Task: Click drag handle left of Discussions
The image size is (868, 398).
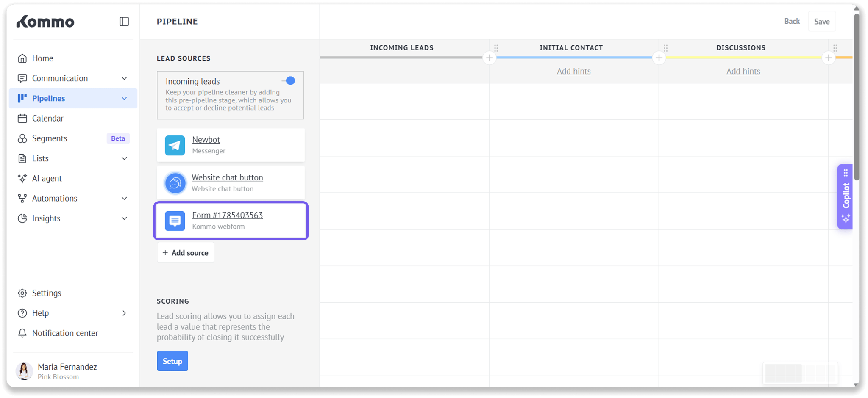Action: pyautogui.click(x=666, y=48)
